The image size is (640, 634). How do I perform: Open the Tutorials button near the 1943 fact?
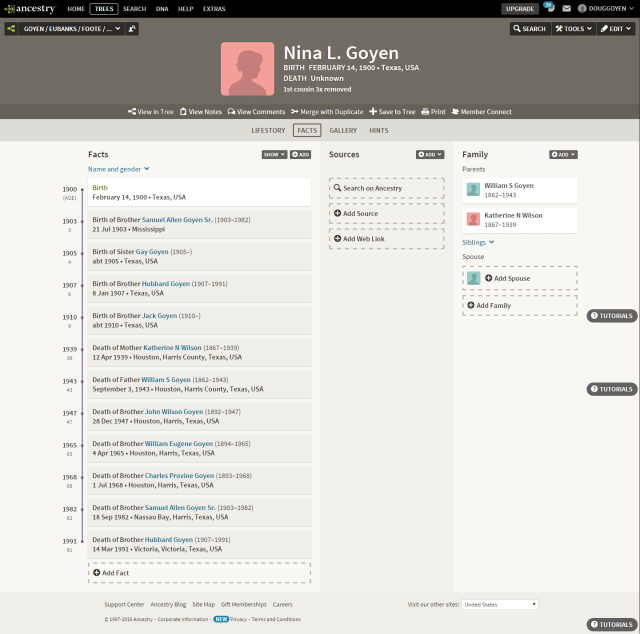612,389
